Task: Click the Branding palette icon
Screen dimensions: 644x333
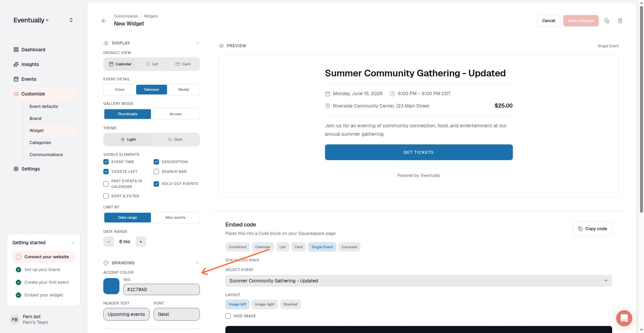Action: [x=106, y=263]
